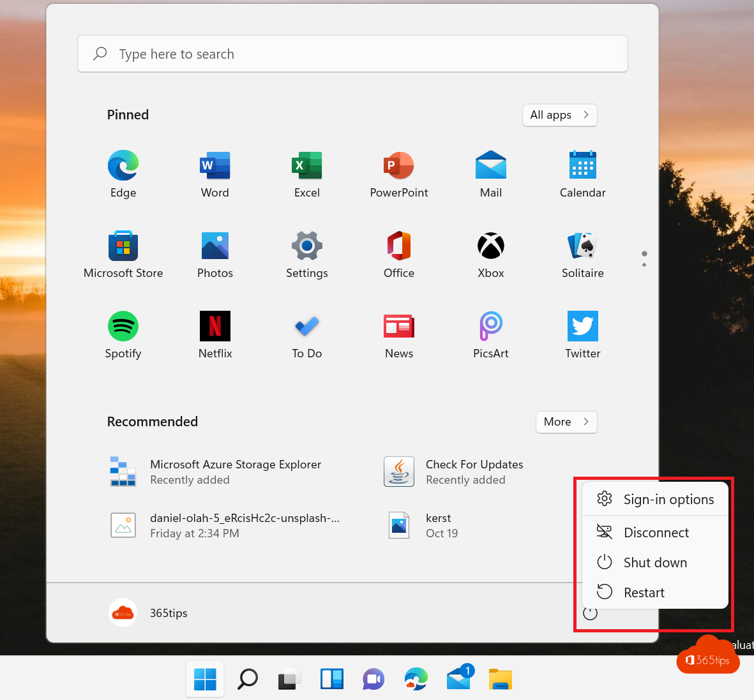Viewport: 754px width, 700px height.
Task: Open the News app
Action: pos(398,334)
